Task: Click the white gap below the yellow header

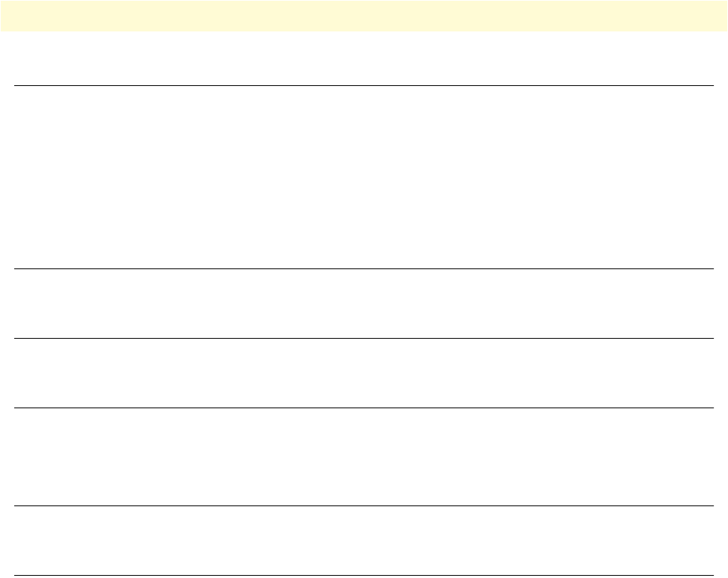Action: click(x=364, y=58)
